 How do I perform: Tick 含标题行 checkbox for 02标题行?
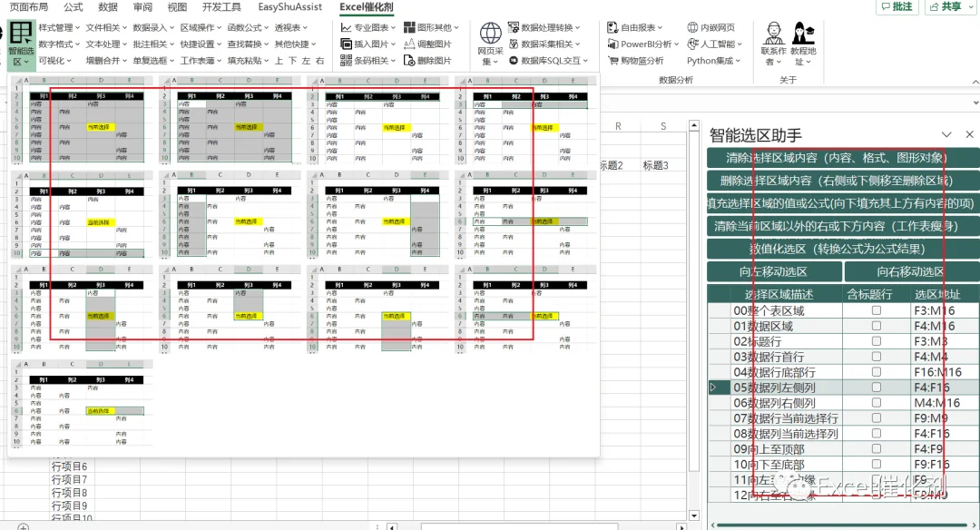point(877,341)
